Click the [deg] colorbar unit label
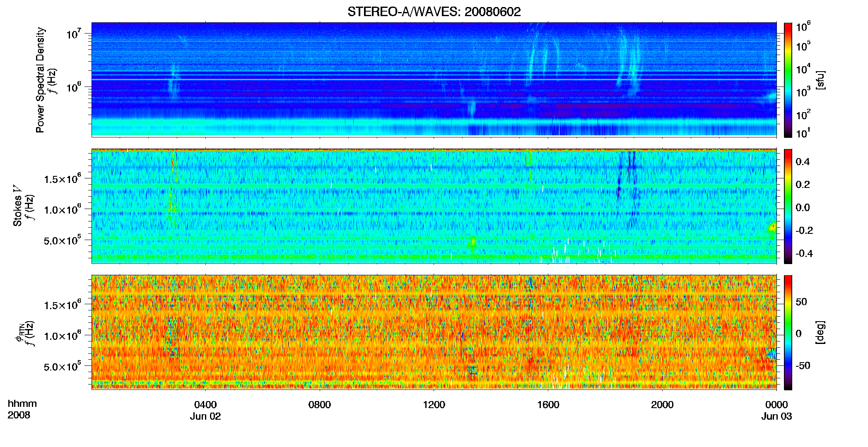 pos(820,332)
